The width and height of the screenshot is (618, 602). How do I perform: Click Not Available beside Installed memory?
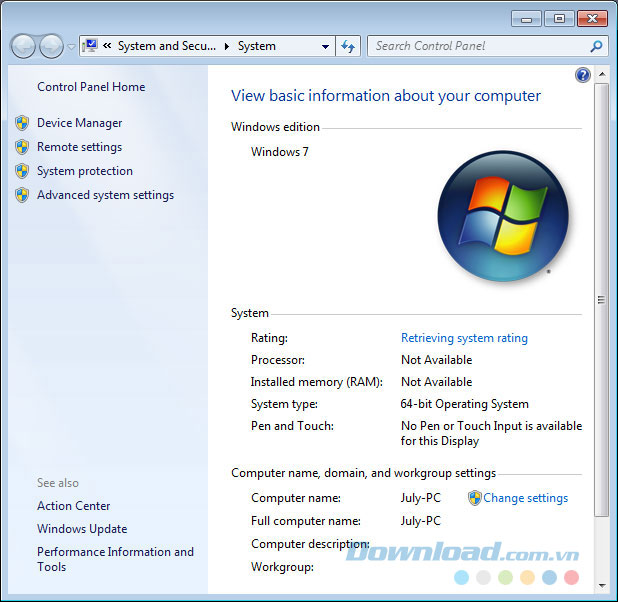tap(436, 382)
